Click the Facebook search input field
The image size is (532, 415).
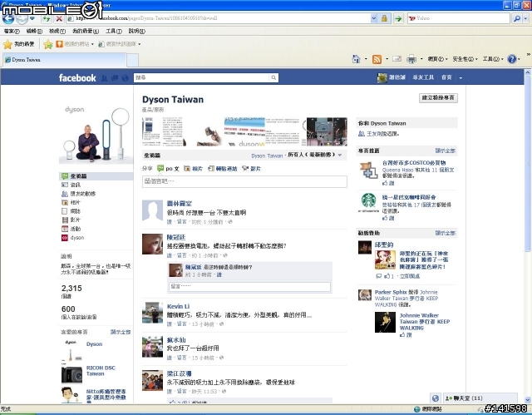[202, 77]
